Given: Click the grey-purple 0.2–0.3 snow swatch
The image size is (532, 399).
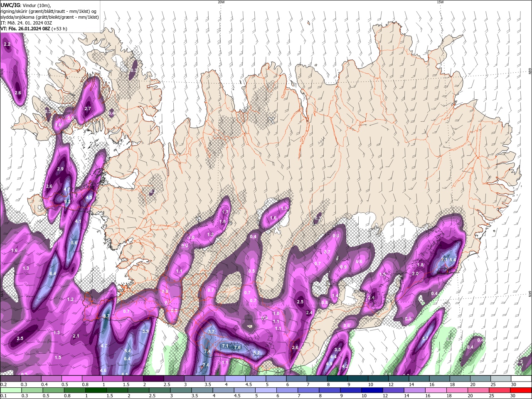Looking at the screenshot, I should (x=11, y=379).
